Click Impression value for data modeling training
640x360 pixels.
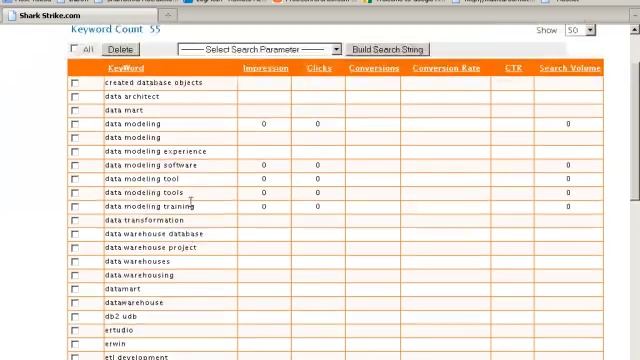click(264, 207)
